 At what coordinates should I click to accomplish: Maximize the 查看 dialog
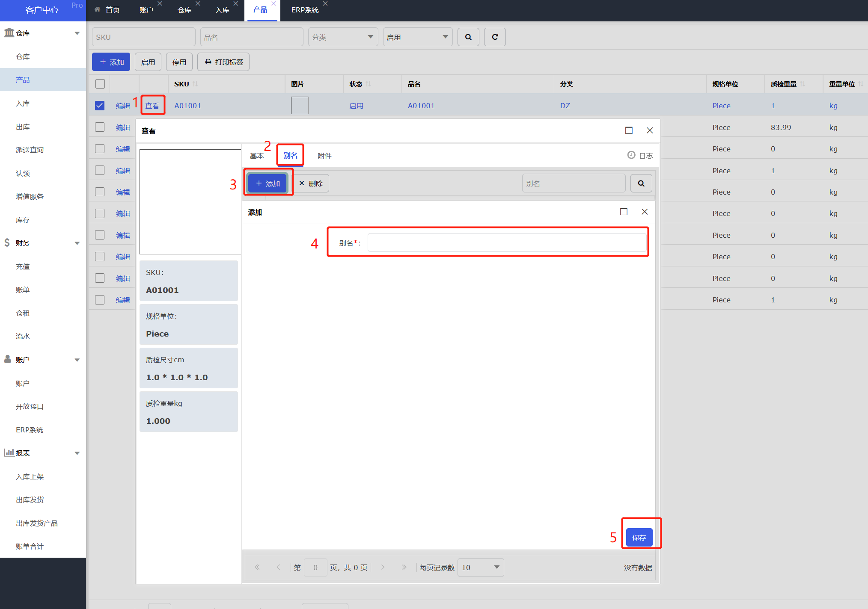[629, 130]
